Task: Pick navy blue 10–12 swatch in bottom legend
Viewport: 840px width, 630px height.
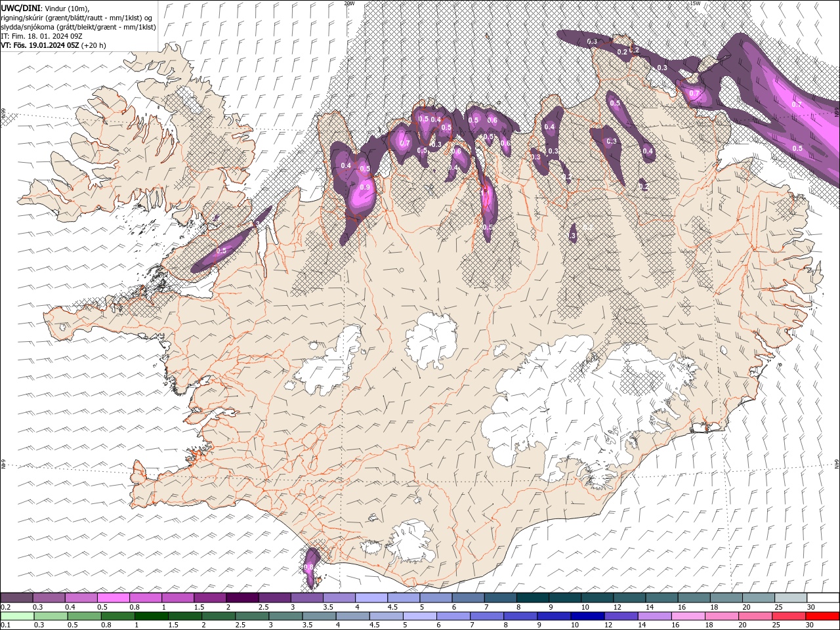Action: click(587, 616)
